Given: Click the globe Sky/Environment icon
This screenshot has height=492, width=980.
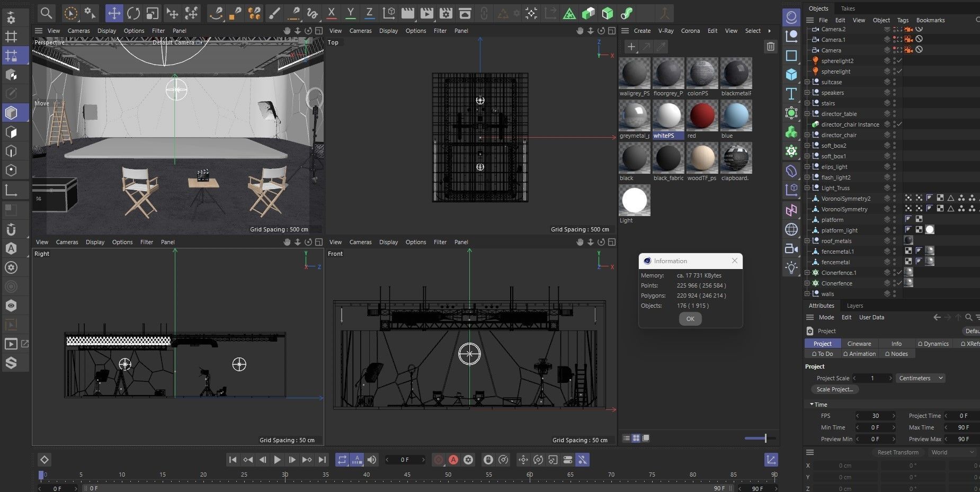Looking at the screenshot, I should pos(791,229).
